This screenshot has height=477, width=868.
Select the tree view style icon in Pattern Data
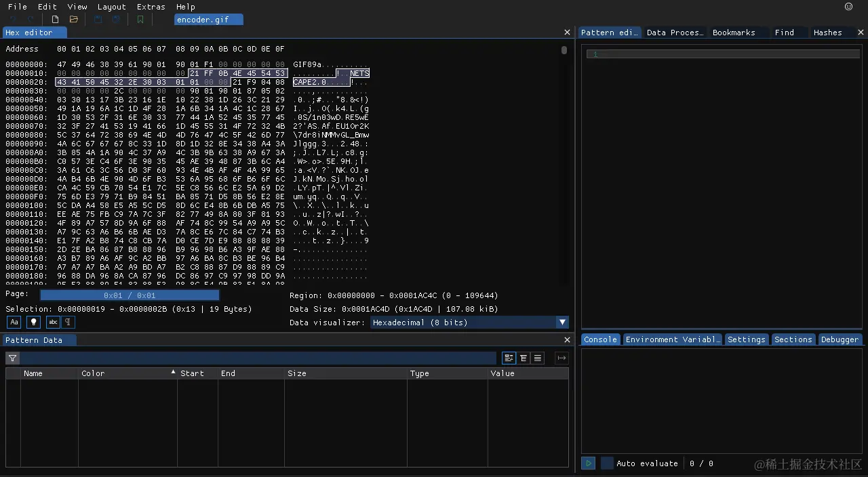point(509,358)
